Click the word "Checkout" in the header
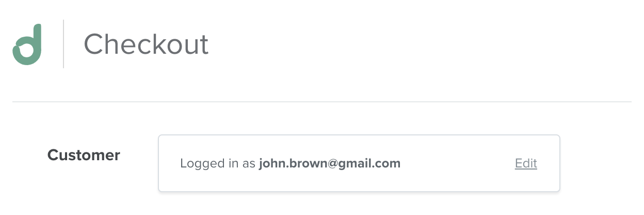Viewport: 644px width, 215px height. [x=146, y=44]
